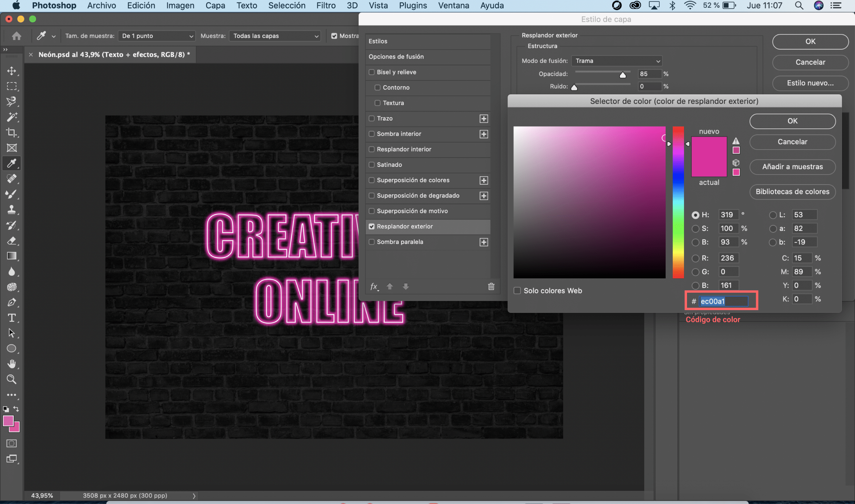Select the Path Selection tool
The height and width of the screenshot is (504, 855).
point(12,333)
